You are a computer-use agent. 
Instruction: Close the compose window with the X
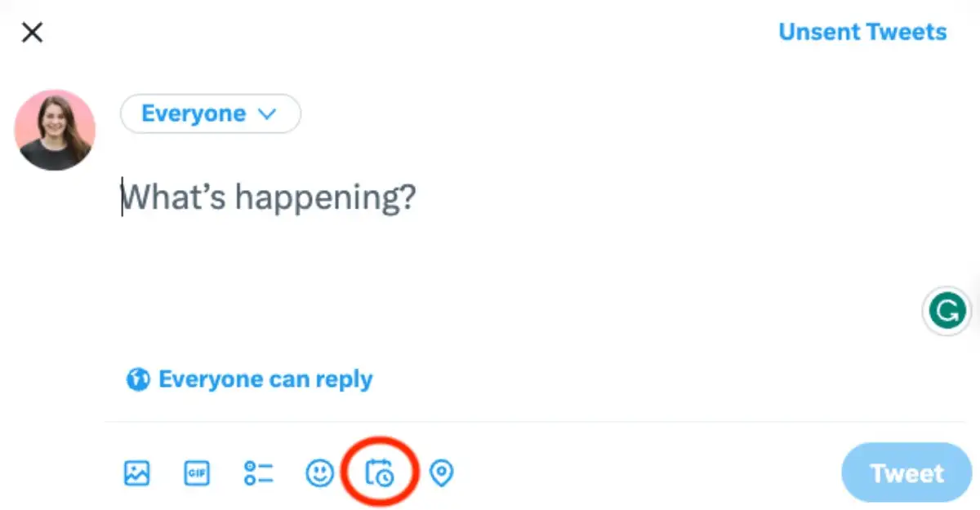point(32,32)
